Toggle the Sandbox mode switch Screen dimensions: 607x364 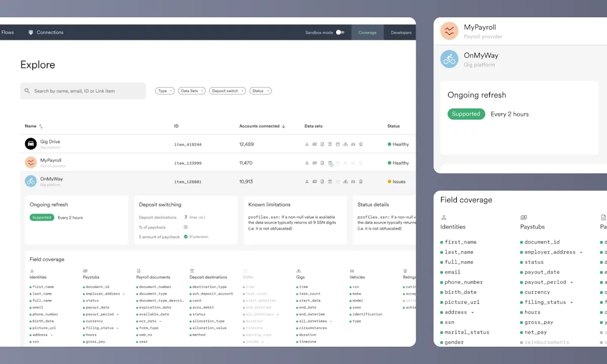(340, 32)
